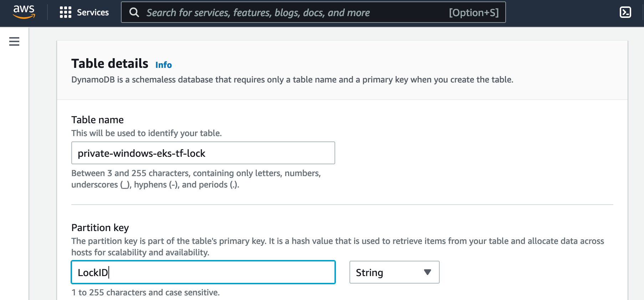
Task: Focus the AWS services search box
Action: (x=285, y=12)
